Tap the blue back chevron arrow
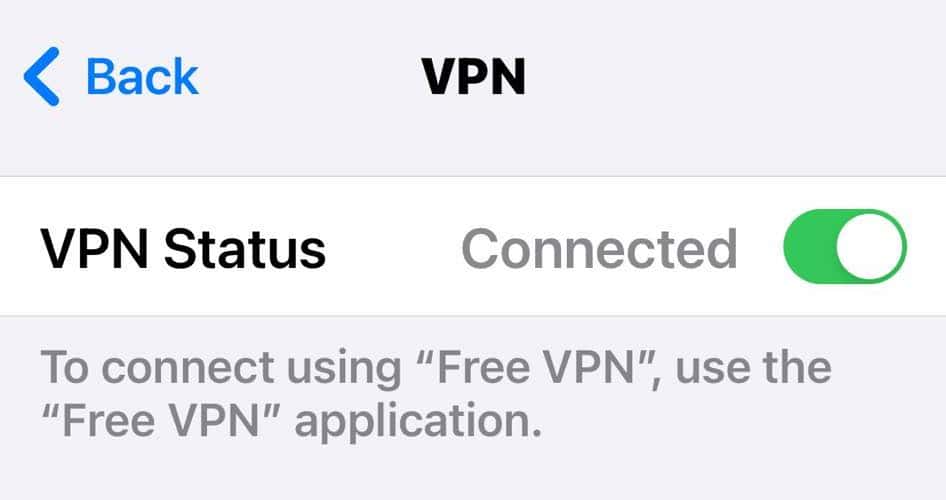 click(x=42, y=77)
